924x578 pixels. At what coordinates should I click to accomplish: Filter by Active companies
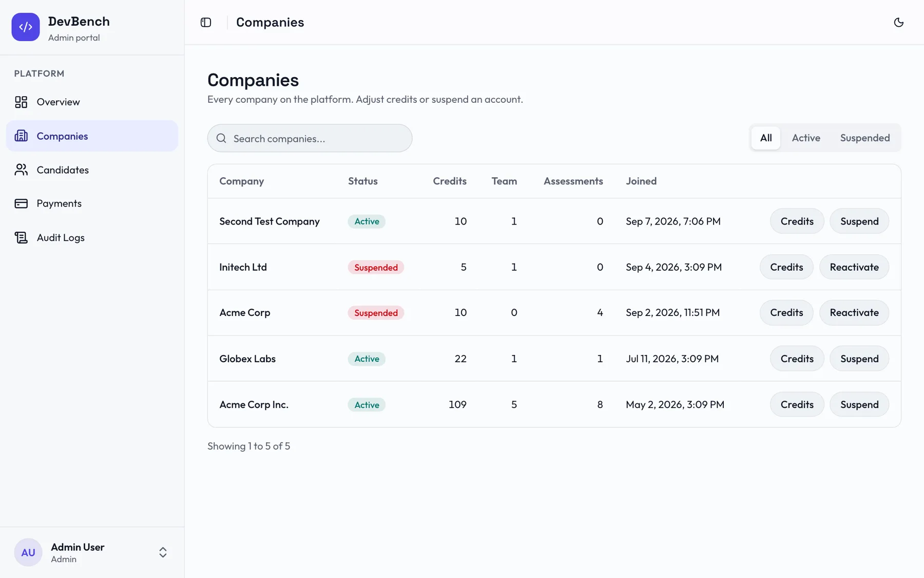click(806, 138)
